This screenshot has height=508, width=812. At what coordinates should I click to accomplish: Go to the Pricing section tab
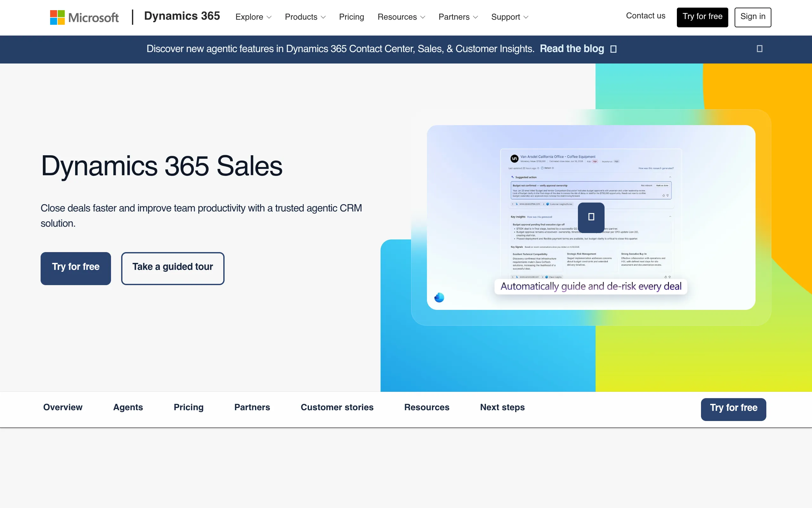click(189, 407)
